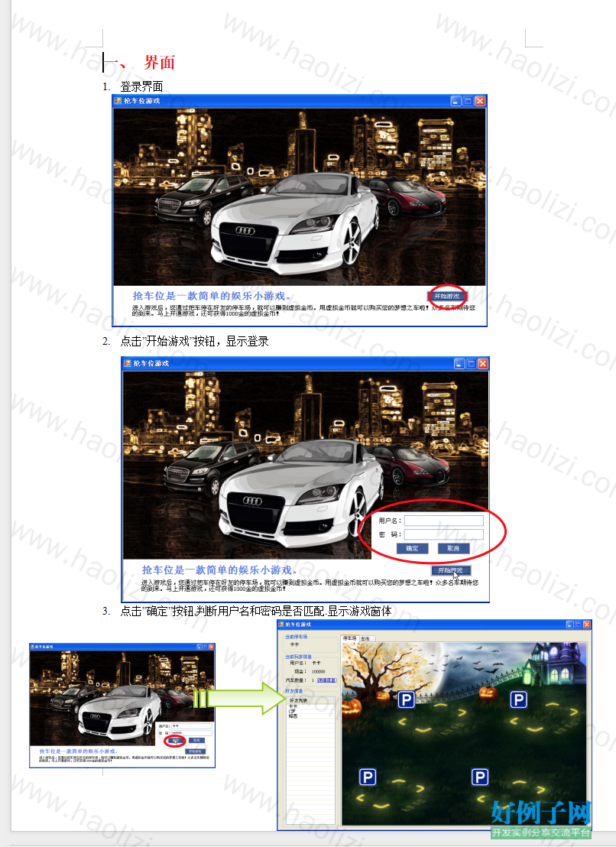Click the upper-right P sign near haunted house

click(x=518, y=699)
